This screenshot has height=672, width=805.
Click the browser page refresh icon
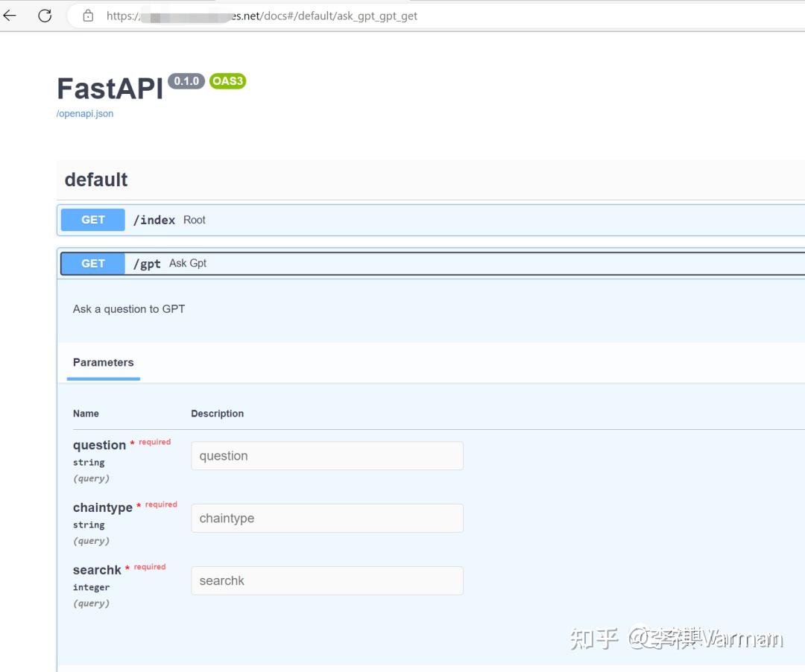[x=45, y=15]
